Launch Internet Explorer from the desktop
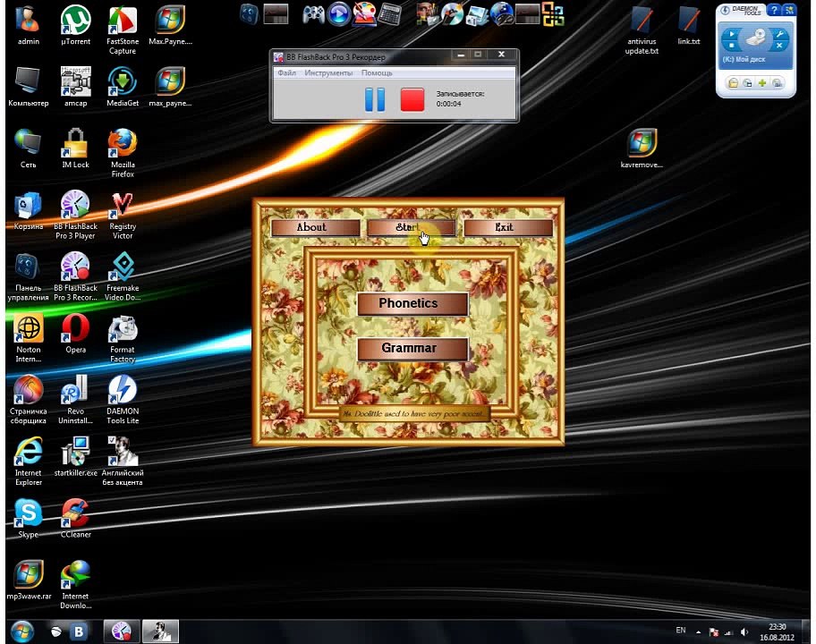The image size is (816, 644). [28, 462]
